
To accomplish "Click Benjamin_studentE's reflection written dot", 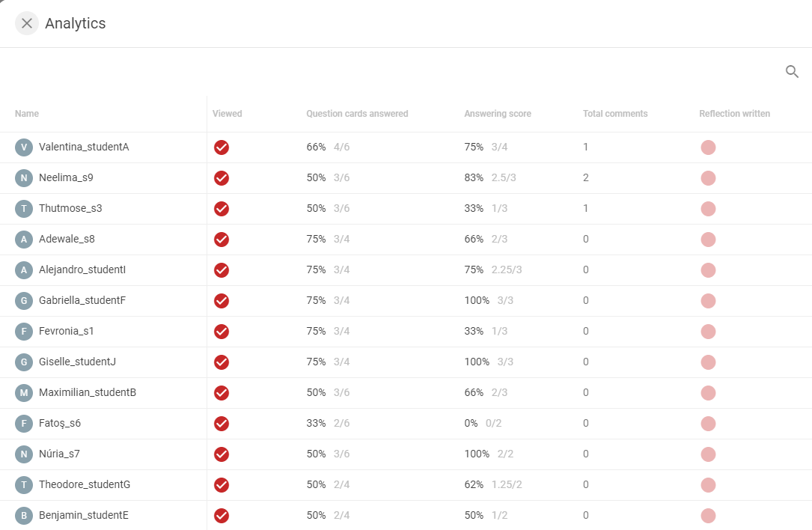I will [708, 516].
